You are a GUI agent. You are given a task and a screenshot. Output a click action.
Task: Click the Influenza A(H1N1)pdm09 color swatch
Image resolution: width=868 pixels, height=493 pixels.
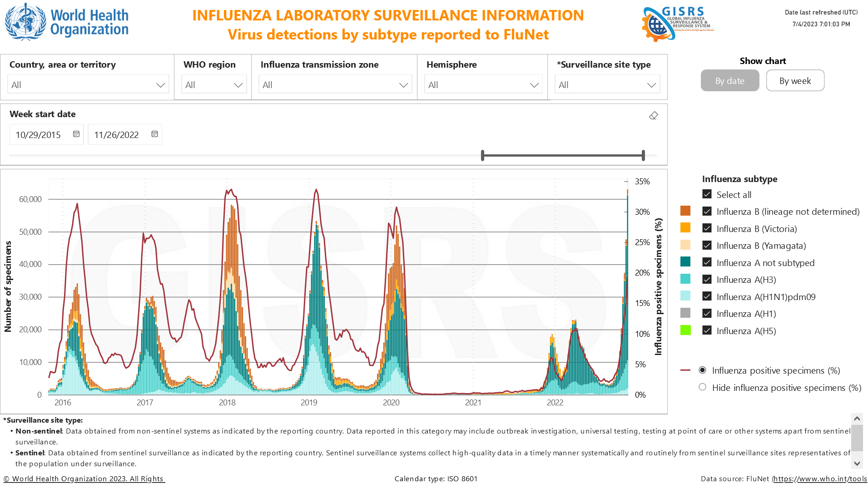[x=685, y=296]
